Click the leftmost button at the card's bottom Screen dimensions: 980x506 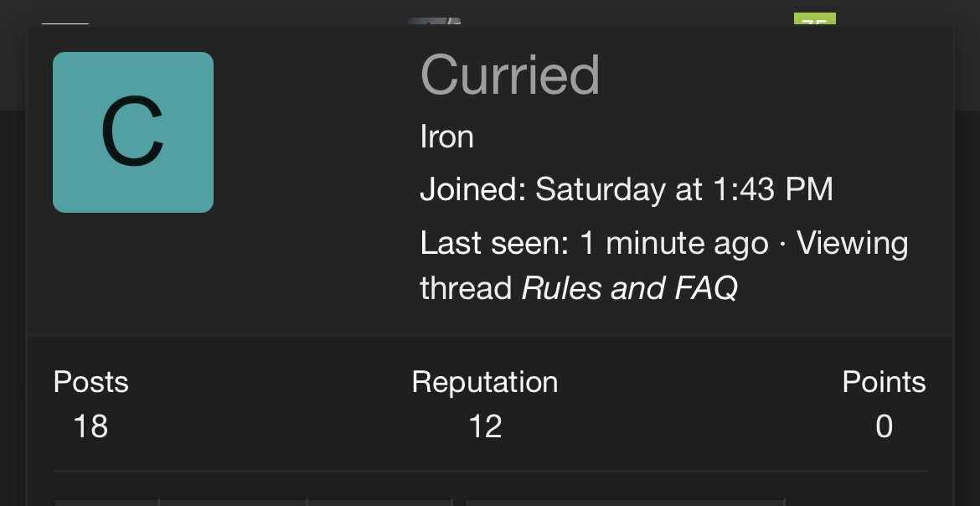106,501
